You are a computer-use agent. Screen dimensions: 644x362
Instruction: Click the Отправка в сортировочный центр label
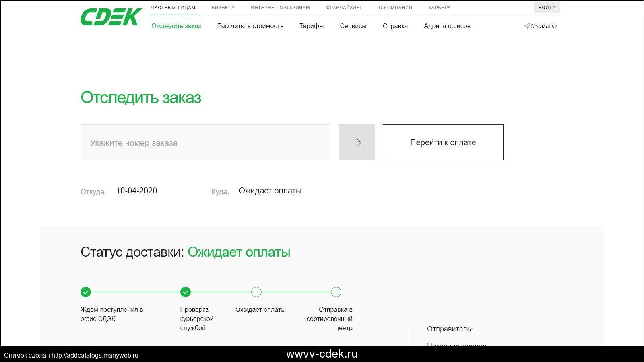tap(330, 319)
